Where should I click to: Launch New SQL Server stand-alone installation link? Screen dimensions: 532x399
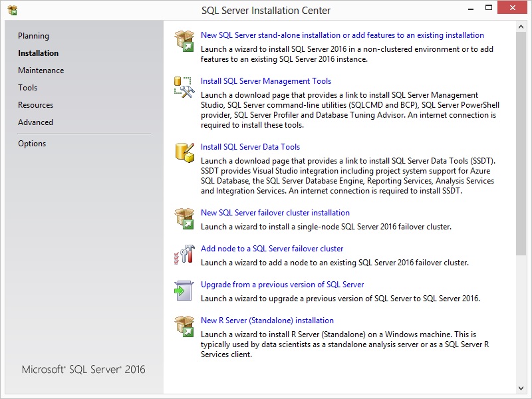coord(342,35)
